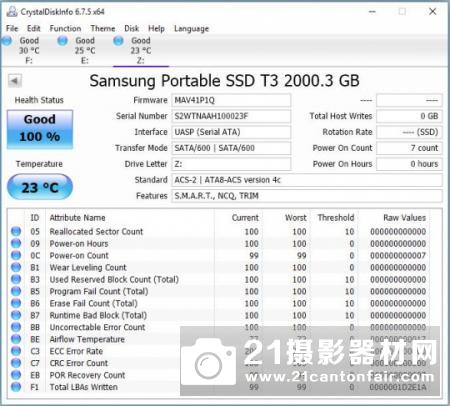Select the Reallocated Sector Count attribute name
The image size is (450, 406).
pos(96,231)
